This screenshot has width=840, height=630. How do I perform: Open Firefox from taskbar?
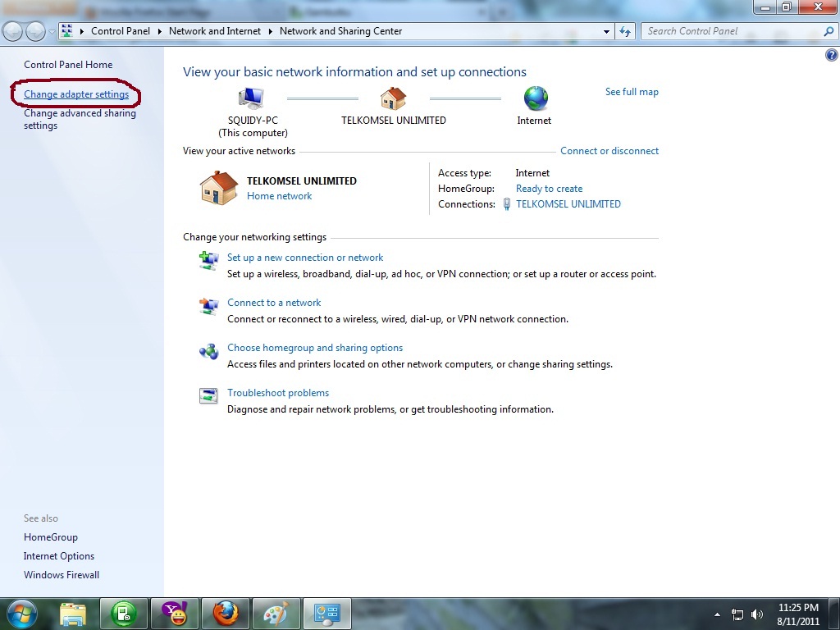[226, 614]
